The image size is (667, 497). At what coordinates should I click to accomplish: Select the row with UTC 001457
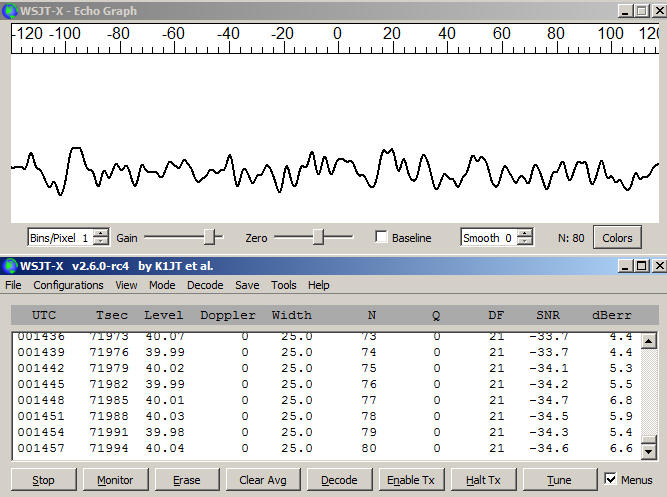(x=325, y=448)
